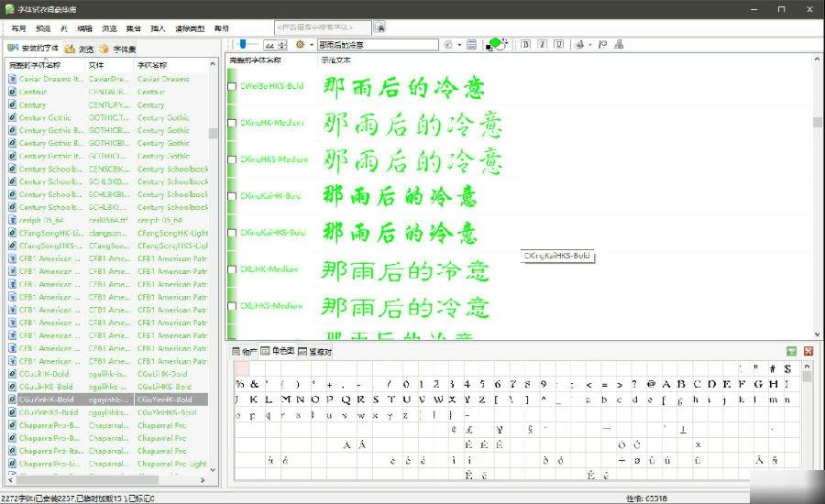Image resolution: width=825 pixels, height=504 pixels.
Task: Check the CXLiHKS-Medium preview checkbox
Action: click(232, 306)
